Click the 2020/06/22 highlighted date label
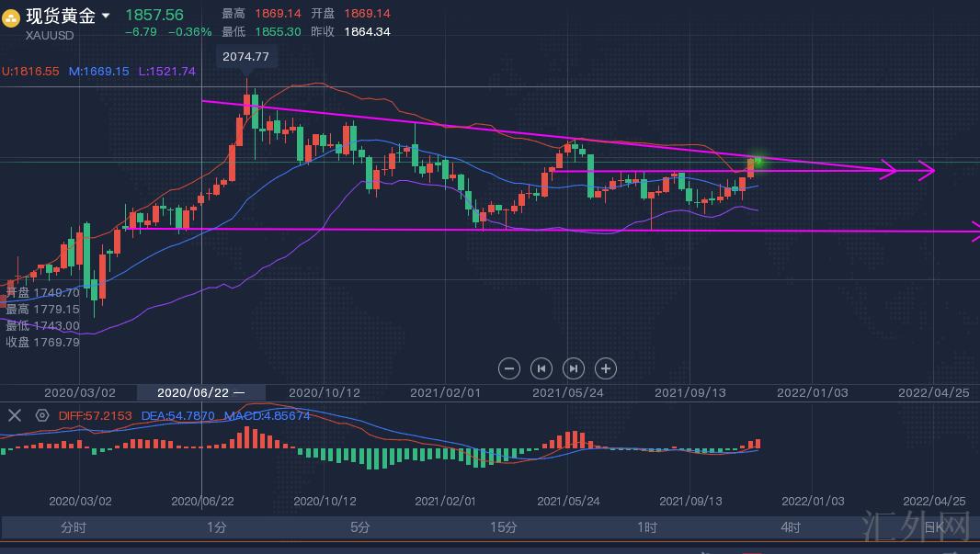The height and width of the screenshot is (554, 980). [x=200, y=392]
